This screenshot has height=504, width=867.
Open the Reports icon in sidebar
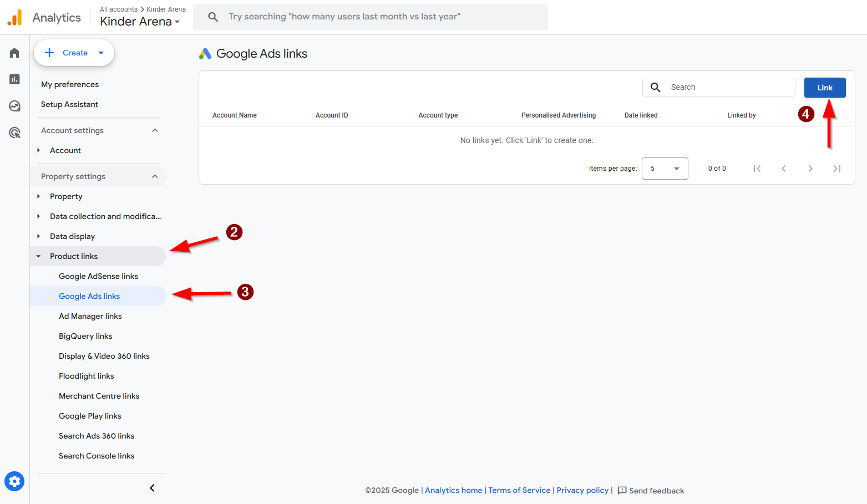coord(14,79)
